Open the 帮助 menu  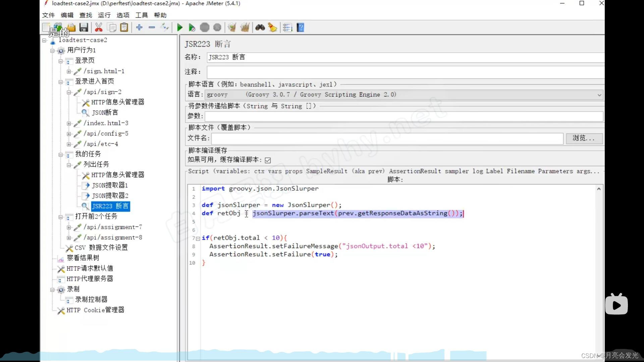160,15
